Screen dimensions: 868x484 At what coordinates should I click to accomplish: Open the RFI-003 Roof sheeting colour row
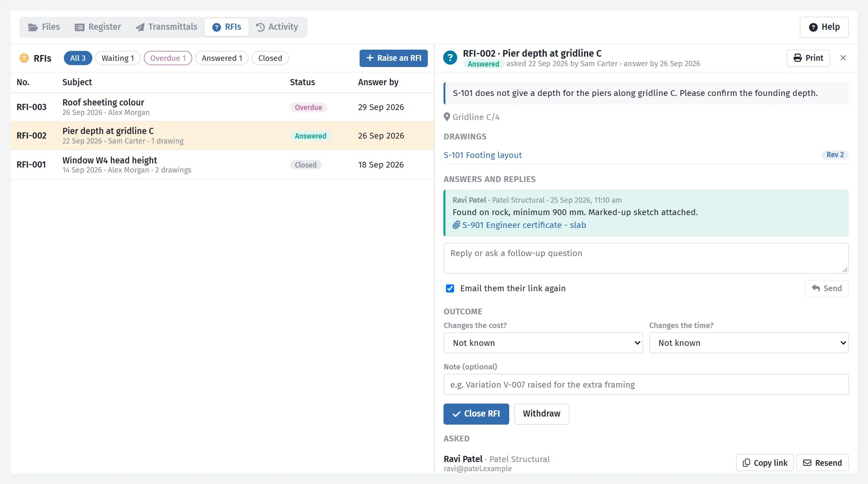(222, 107)
